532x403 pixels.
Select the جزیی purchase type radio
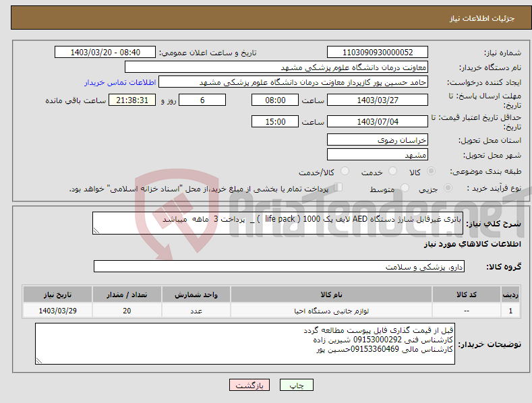pos(448,187)
